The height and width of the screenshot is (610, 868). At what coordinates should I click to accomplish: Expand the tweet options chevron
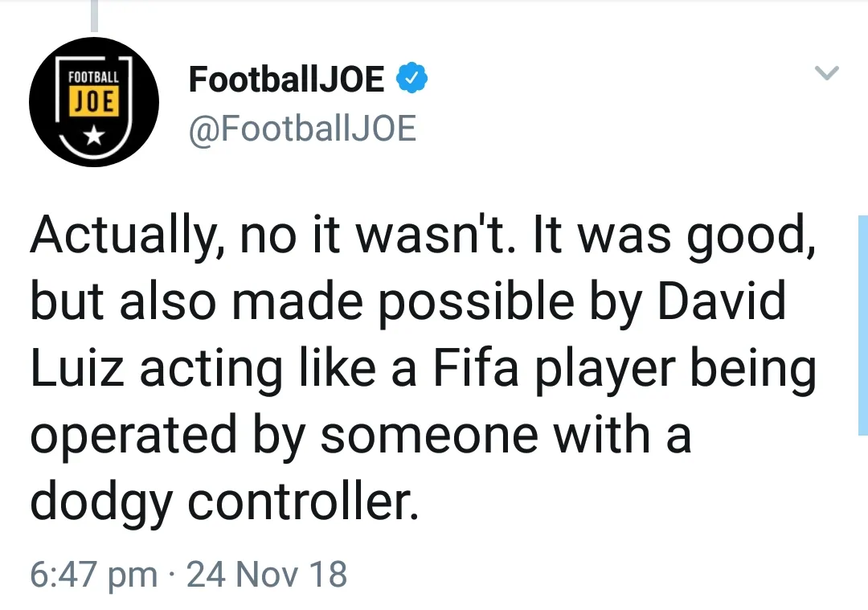(827, 74)
